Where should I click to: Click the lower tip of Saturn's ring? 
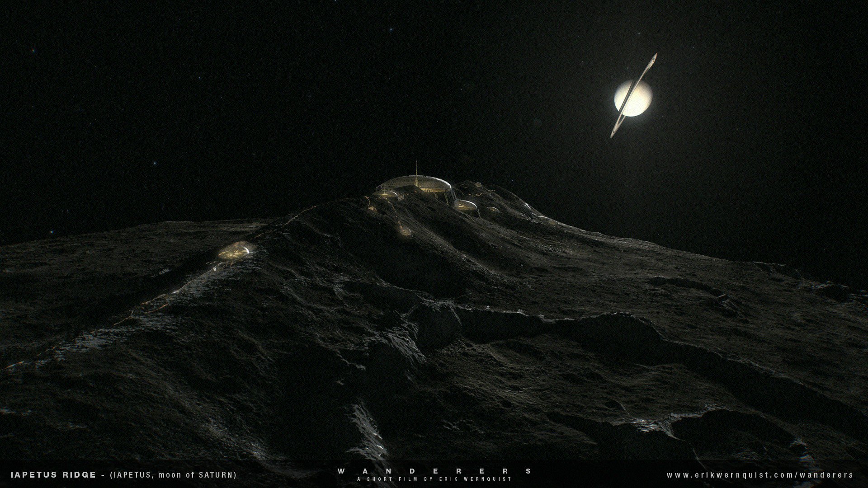(613, 134)
